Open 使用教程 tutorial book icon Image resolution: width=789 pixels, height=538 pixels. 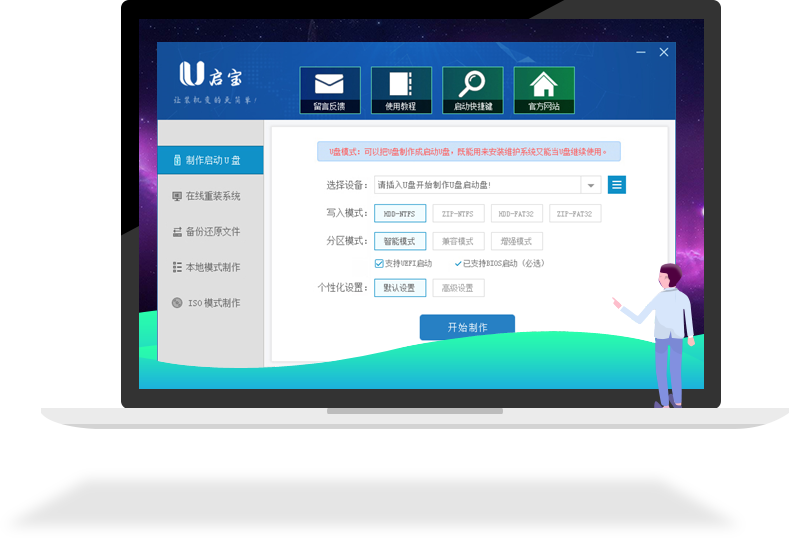(401, 84)
